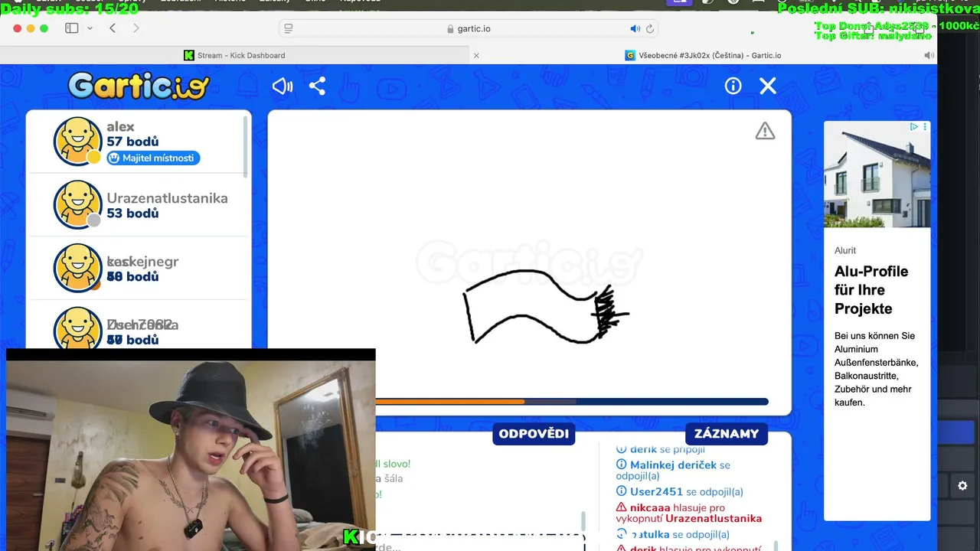The height and width of the screenshot is (551, 980).
Task: Click the house image in the ad
Action: pyautogui.click(x=877, y=174)
